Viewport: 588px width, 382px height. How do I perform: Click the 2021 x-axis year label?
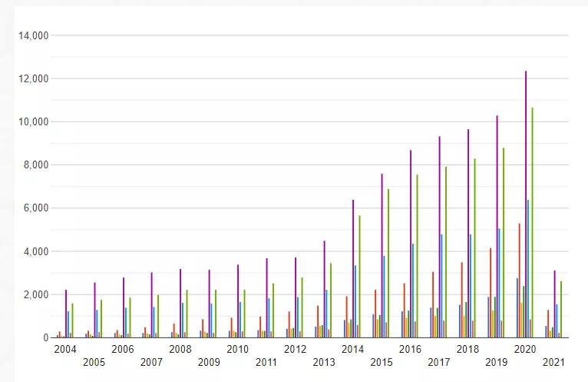(x=554, y=363)
